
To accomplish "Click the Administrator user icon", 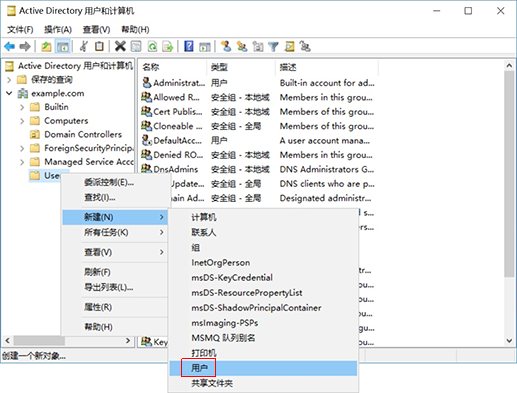I will (147, 83).
